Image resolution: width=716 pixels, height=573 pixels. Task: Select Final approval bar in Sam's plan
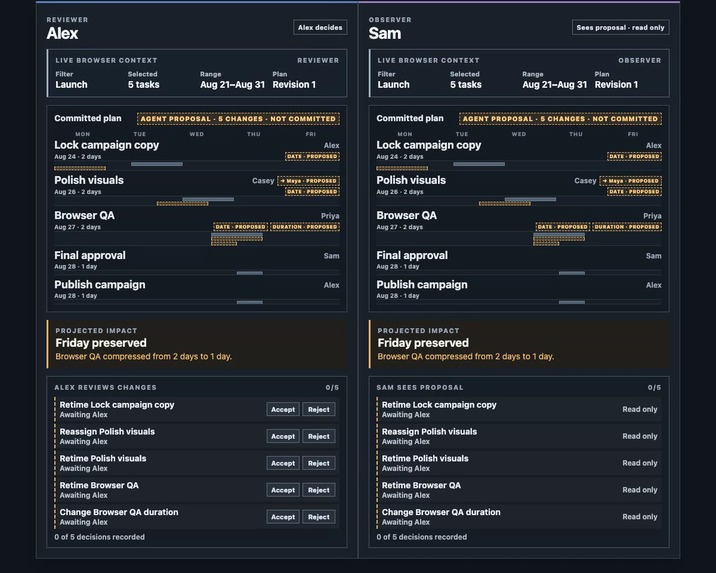pyautogui.click(x=572, y=273)
